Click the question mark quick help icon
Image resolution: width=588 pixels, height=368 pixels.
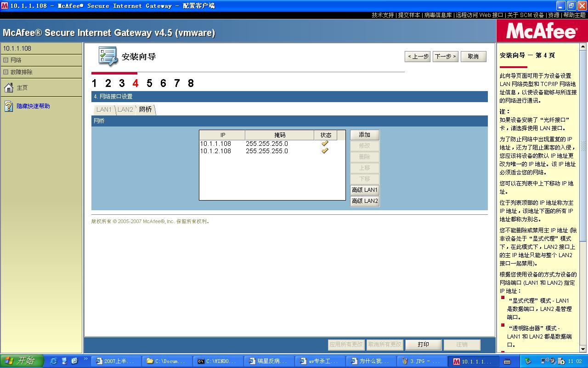pyautogui.click(x=8, y=106)
